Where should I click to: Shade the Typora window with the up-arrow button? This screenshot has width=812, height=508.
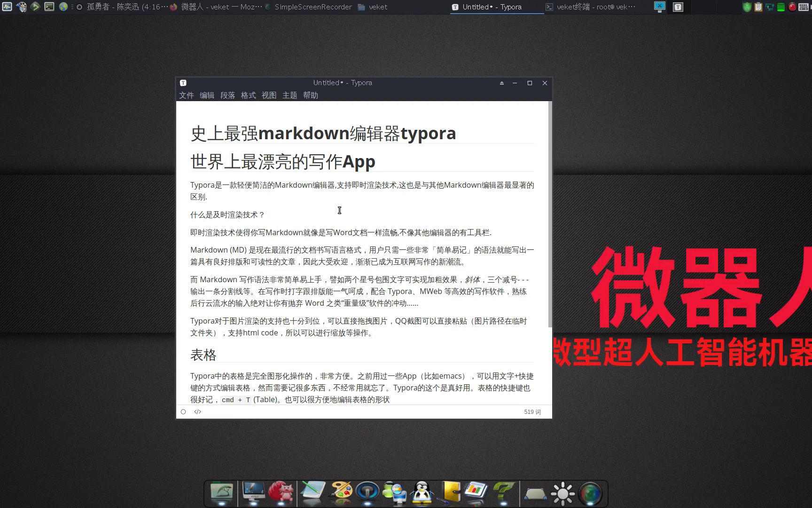coord(502,83)
